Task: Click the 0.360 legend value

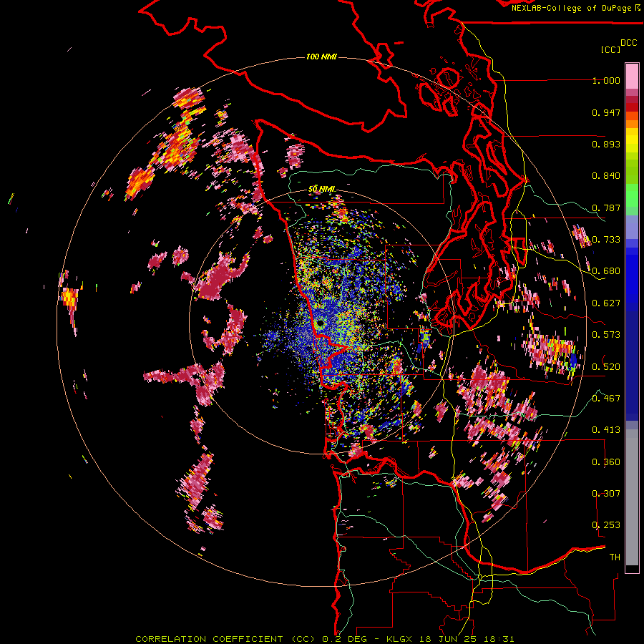Action: (606, 462)
